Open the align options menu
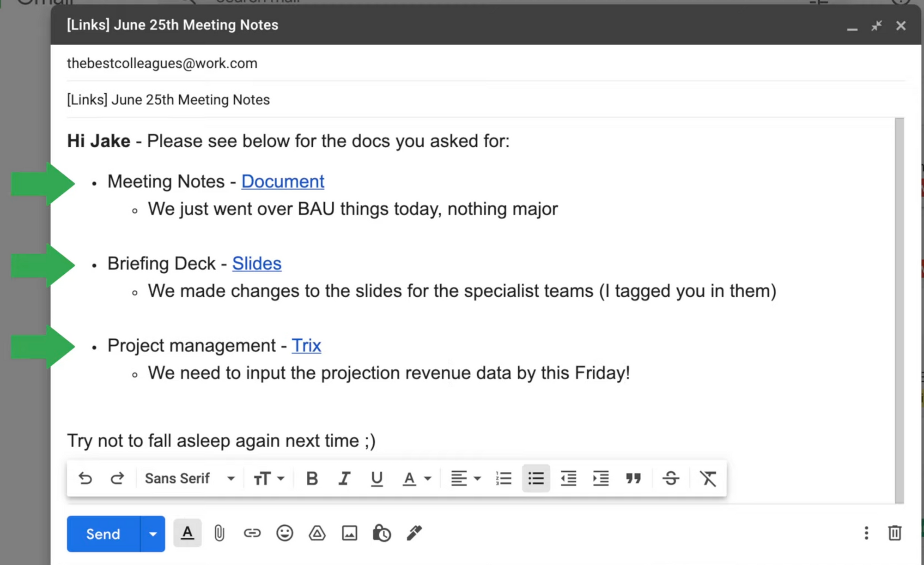Viewport: 924px width, 565px height. [465, 479]
